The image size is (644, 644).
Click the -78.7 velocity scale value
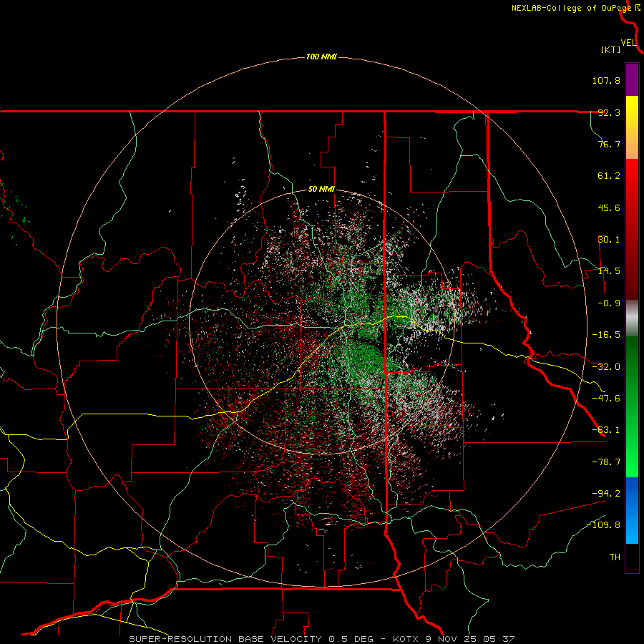pyautogui.click(x=606, y=462)
